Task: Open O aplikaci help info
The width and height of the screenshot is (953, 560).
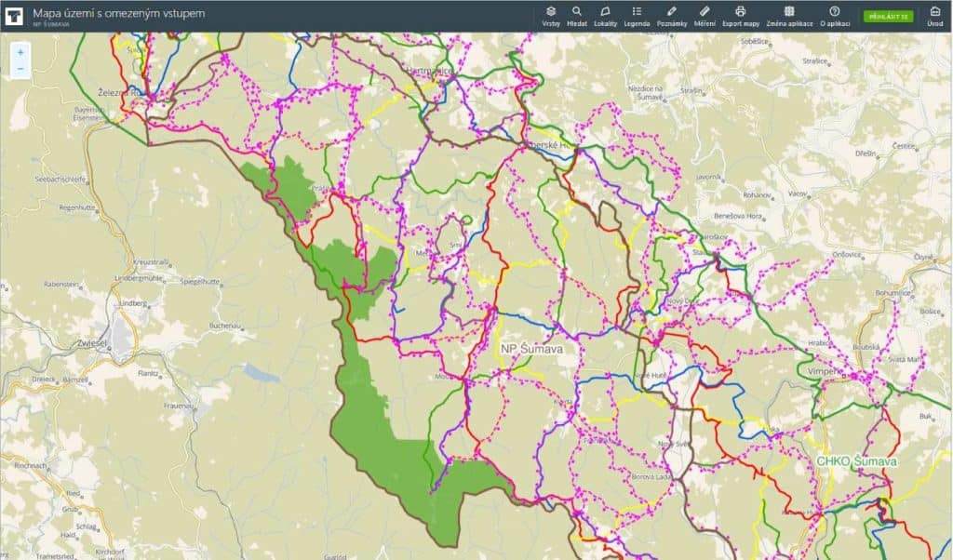Action: 835,15
